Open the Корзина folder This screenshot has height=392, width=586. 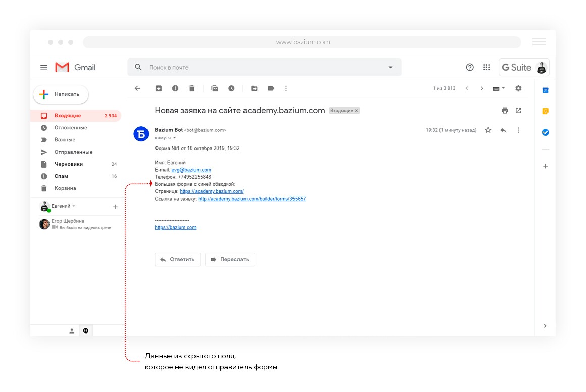point(76,188)
